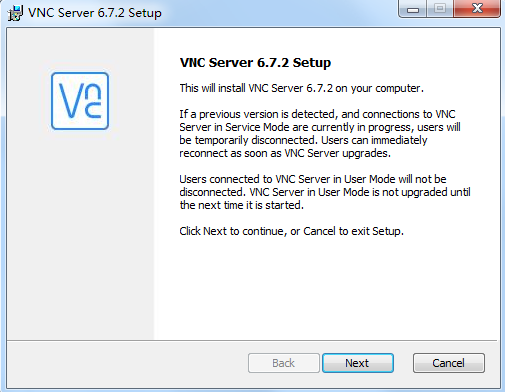Image resolution: width=505 pixels, height=392 pixels.
Task: Click the disabled Back button
Action: point(284,363)
